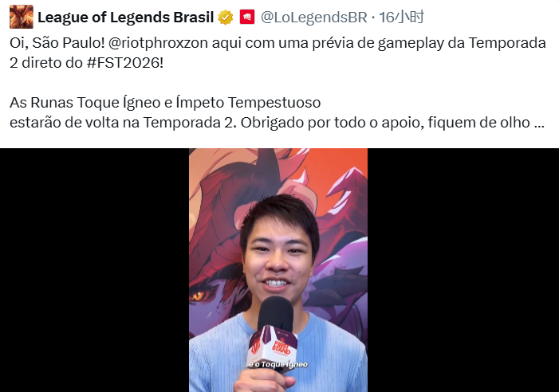Viewport: 559px width, 392px height.
Task: Click the black letterbox area right of video
Action: tap(463, 270)
